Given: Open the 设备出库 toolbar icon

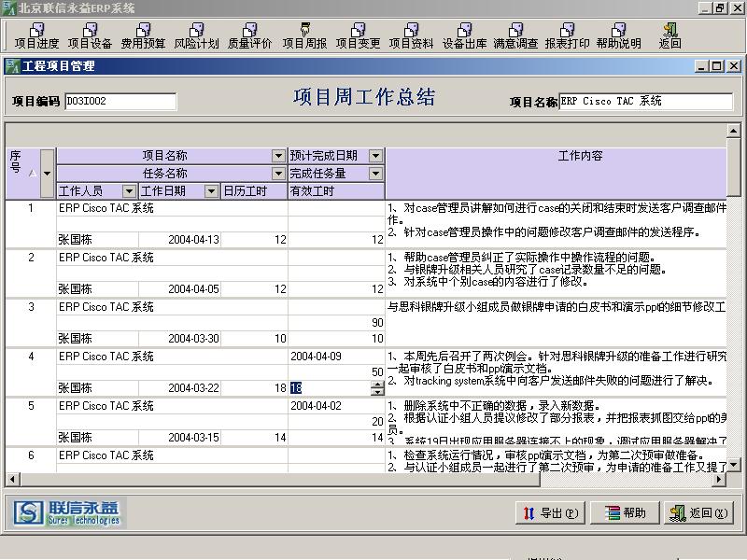Looking at the screenshot, I should pos(464,36).
